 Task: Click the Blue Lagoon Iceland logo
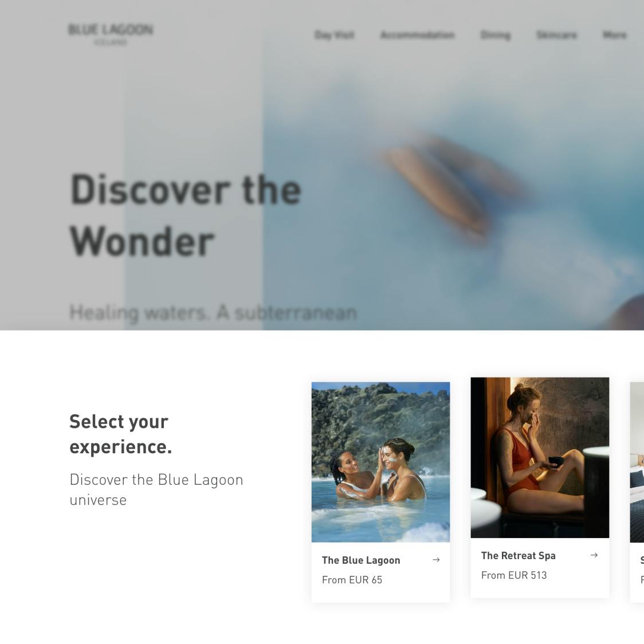111,34
